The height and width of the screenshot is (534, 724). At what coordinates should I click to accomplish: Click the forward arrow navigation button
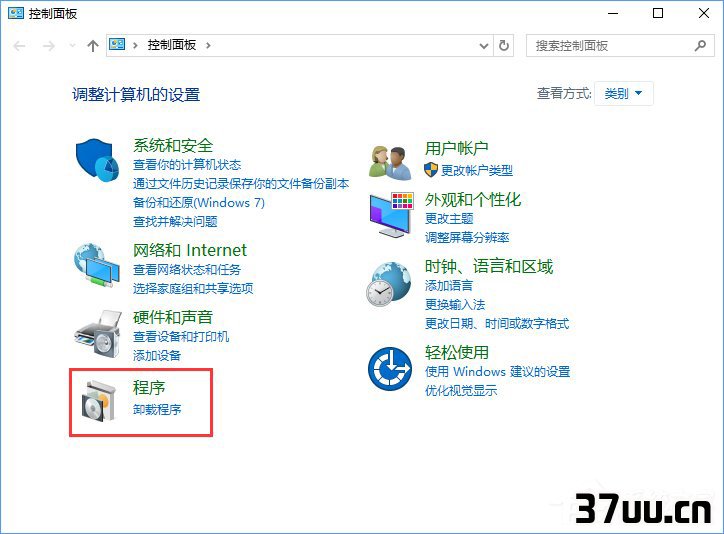pos(48,46)
